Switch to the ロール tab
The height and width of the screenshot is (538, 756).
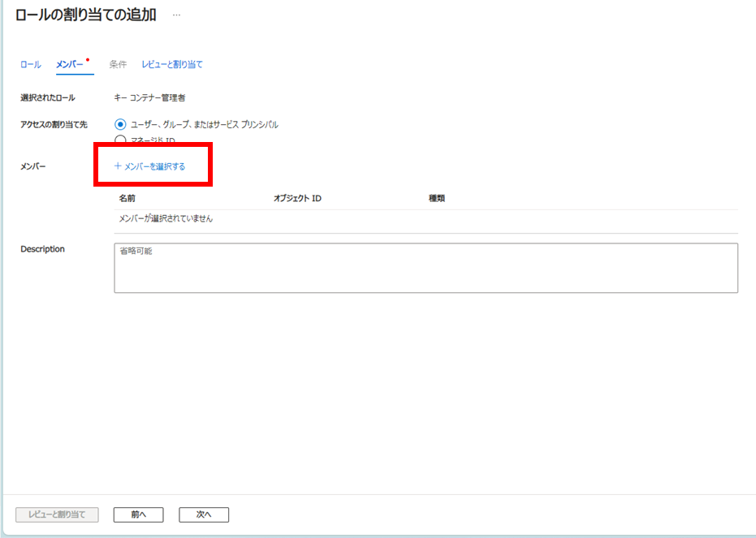29,64
